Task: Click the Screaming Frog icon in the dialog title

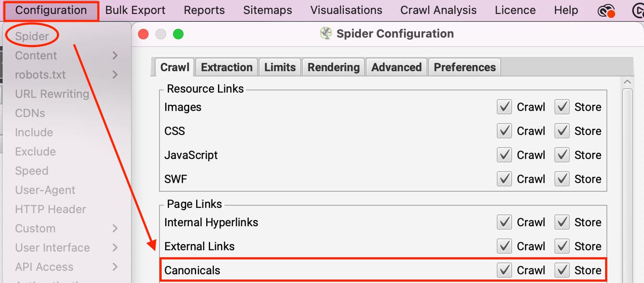Action: 326,34
